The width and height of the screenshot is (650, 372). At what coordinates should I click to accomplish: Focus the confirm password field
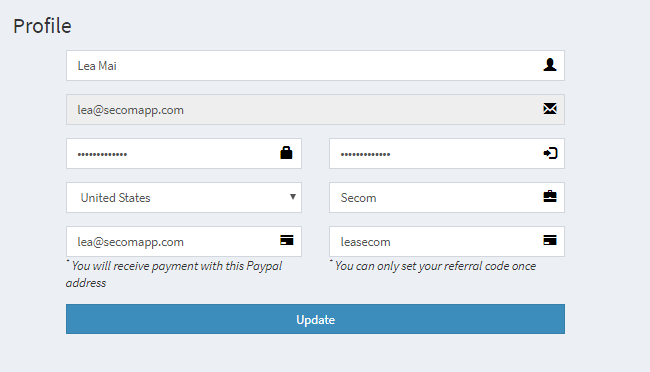[447, 153]
